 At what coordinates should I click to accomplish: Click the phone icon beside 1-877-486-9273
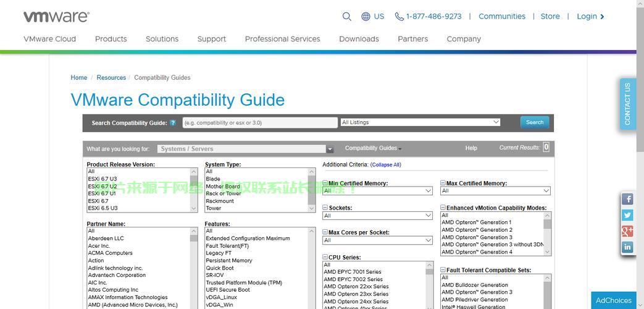pos(399,17)
